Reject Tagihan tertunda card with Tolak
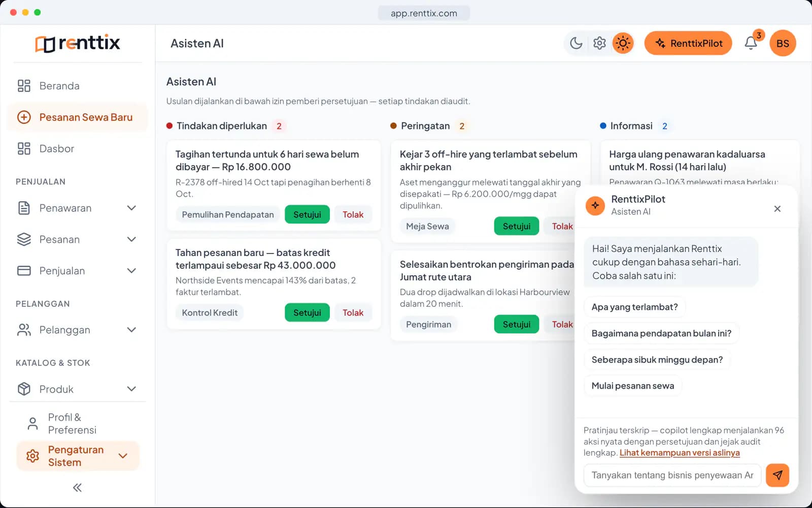Image resolution: width=812 pixels, height=508 pixels. (353, 214)
